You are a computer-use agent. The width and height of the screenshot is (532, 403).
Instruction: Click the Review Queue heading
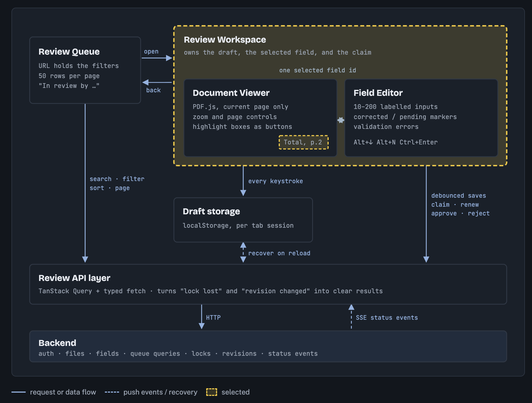tap(69, 52)
